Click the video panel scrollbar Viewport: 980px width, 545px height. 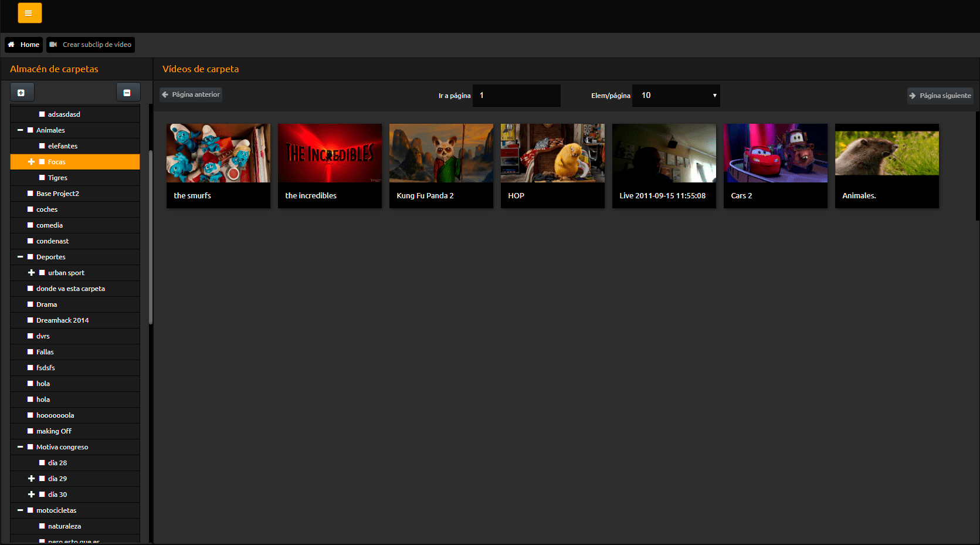pos(978,166)
